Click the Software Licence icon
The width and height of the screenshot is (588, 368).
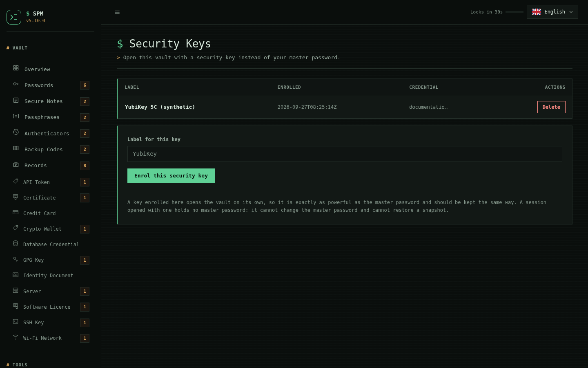click(16, 306)
